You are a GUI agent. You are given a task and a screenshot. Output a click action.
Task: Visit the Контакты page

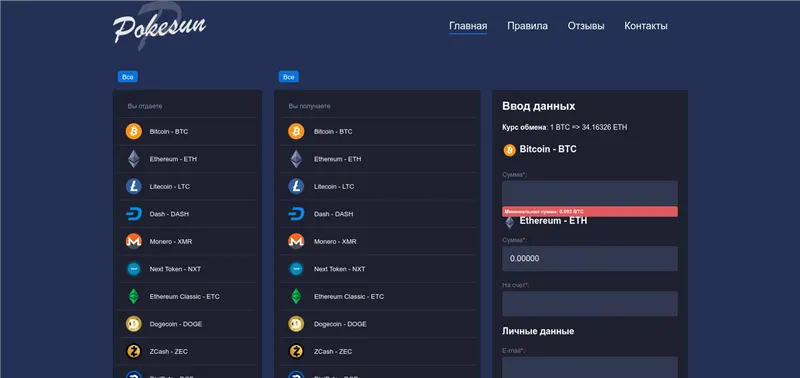click(645, 26)
